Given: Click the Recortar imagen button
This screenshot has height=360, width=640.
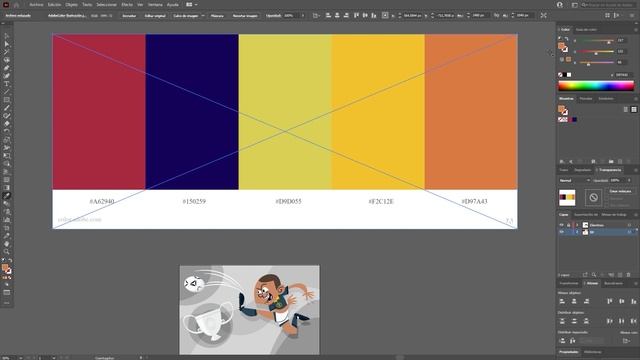Looking at the screenshot, I should coord(245,16).
